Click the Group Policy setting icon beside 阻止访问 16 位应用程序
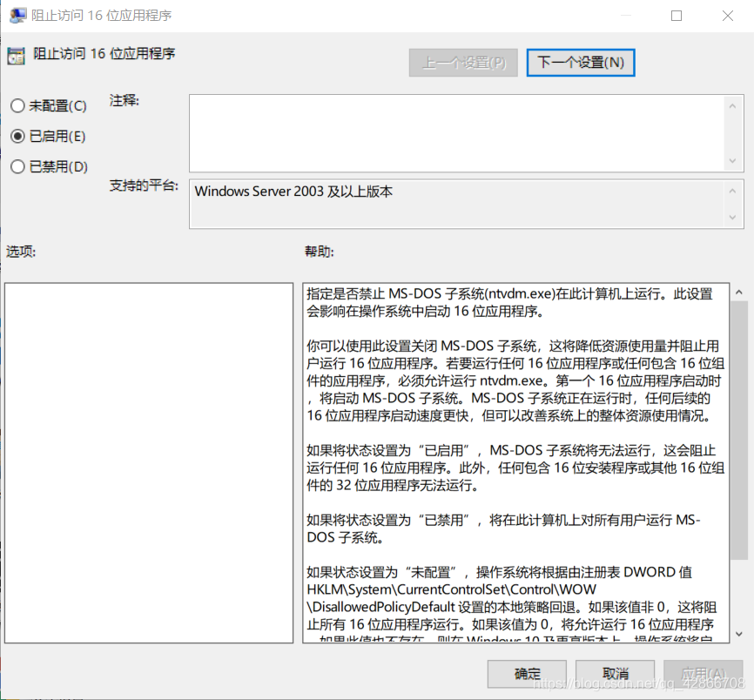Screen dimensions: 754x700 14,56
